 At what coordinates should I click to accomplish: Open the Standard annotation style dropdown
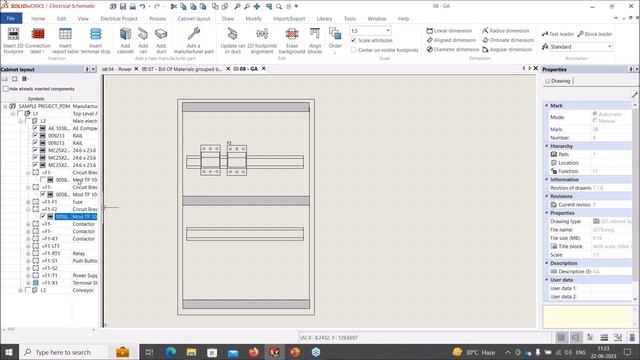pyautogui.click(x=609, y=47)
